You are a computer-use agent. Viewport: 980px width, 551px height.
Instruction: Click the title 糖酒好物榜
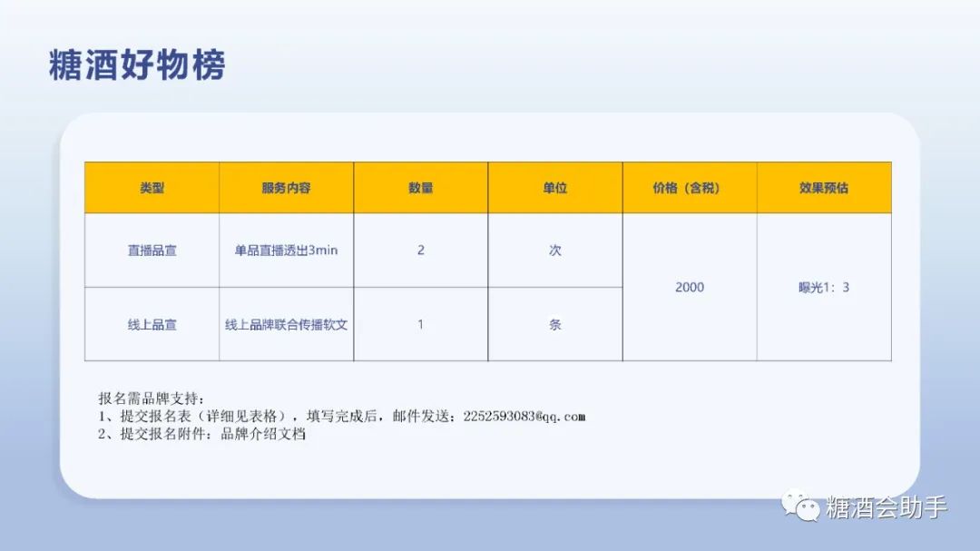point(137,64)
